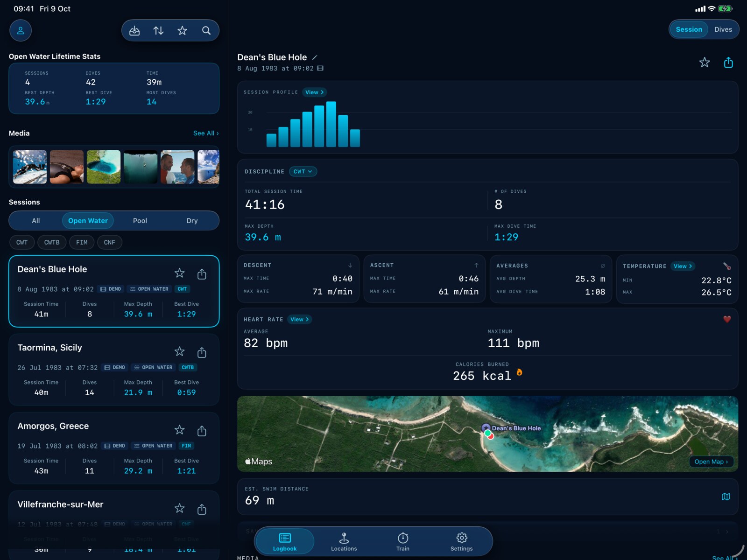Screen dimensions: 747x560
Task: Tap the descent down-arrow icon
Action: (x=350, y=265)
